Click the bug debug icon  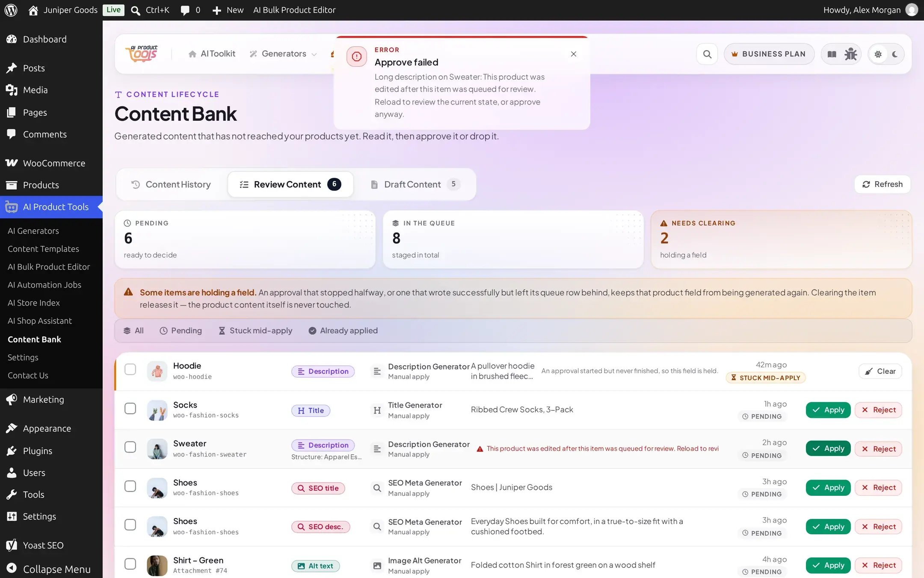click(850, 54)
